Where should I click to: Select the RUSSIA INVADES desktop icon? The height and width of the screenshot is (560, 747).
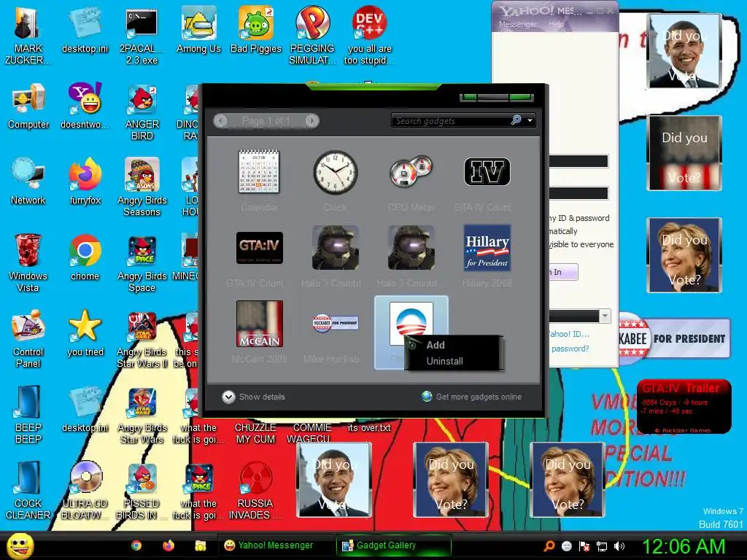(255, 491)
